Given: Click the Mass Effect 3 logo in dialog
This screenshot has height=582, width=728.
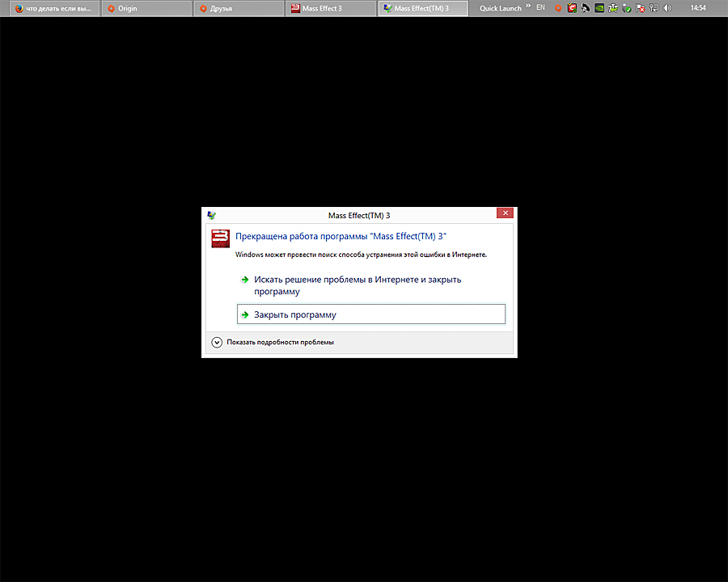Looking at the screenshot, I should tap(221, 238).
